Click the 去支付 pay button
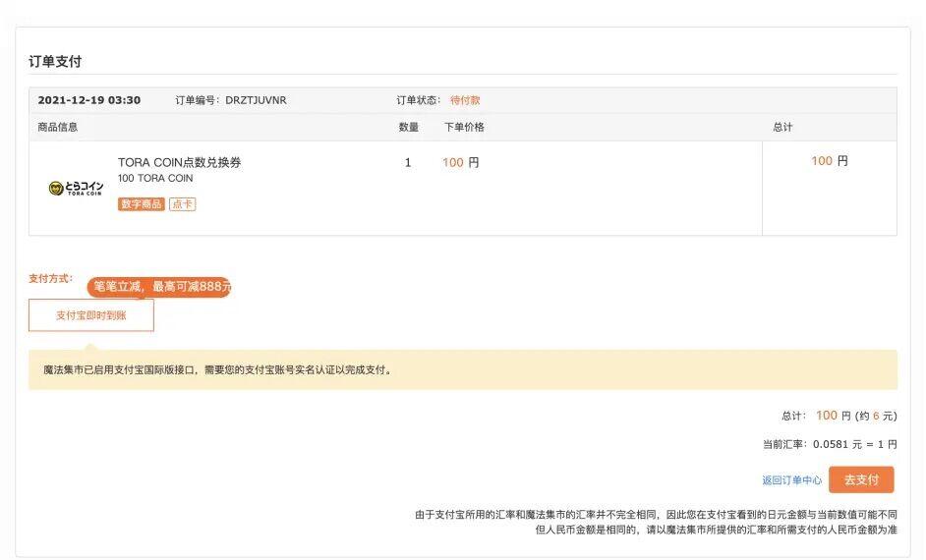The image size is (926, 560). (861, 479)
